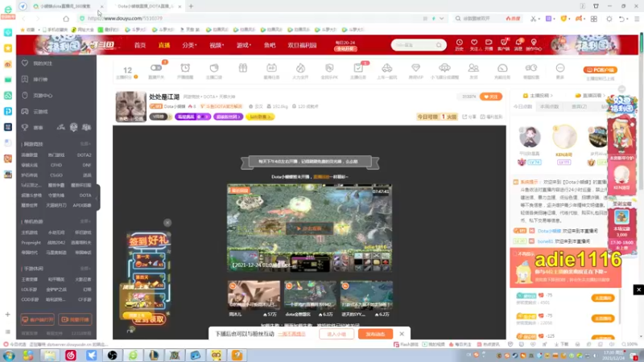Open the green 360 browser taskbar icon

(133, 356)
